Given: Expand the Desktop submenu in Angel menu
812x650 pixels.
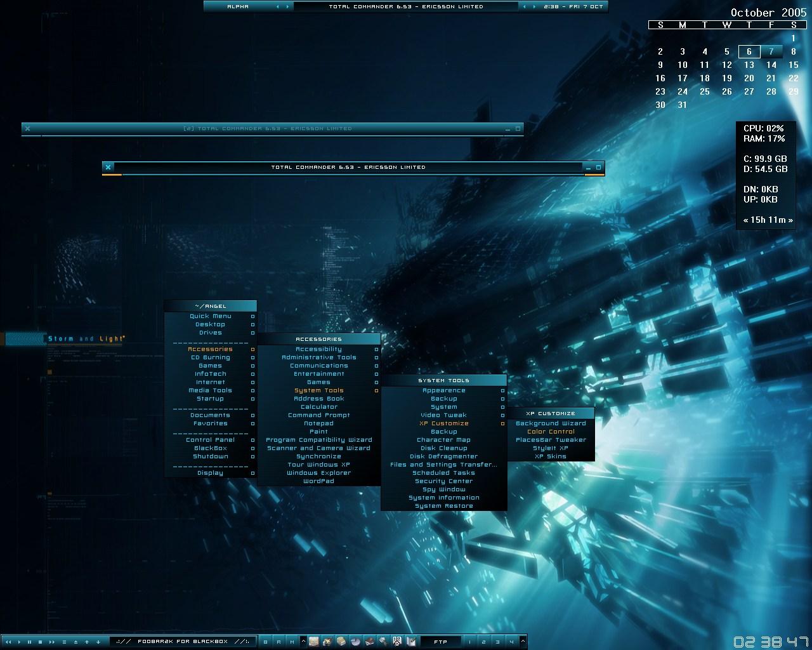Looking at the screenshot, I should click(x=211, y=324).
